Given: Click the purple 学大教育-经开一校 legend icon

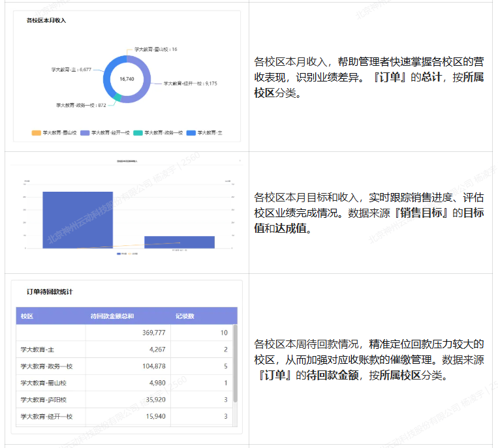Looking at the screenshot, I should tap(85, 132).
